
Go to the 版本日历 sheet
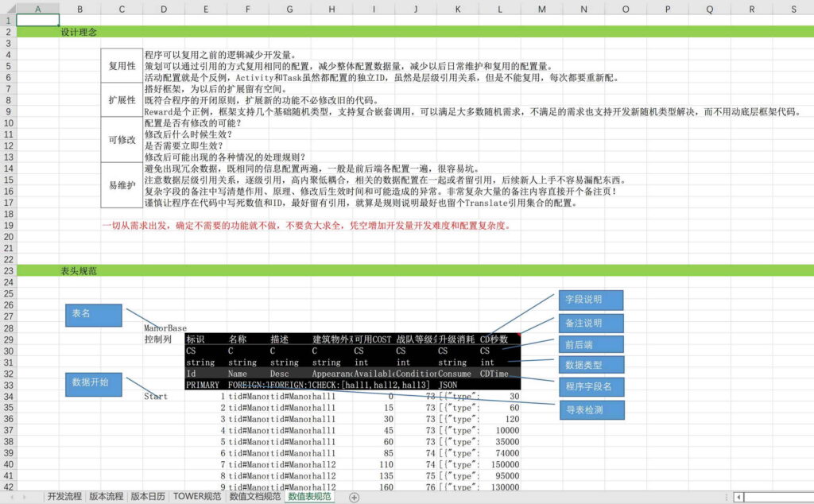pyautogui.click(x=148, y=497)
